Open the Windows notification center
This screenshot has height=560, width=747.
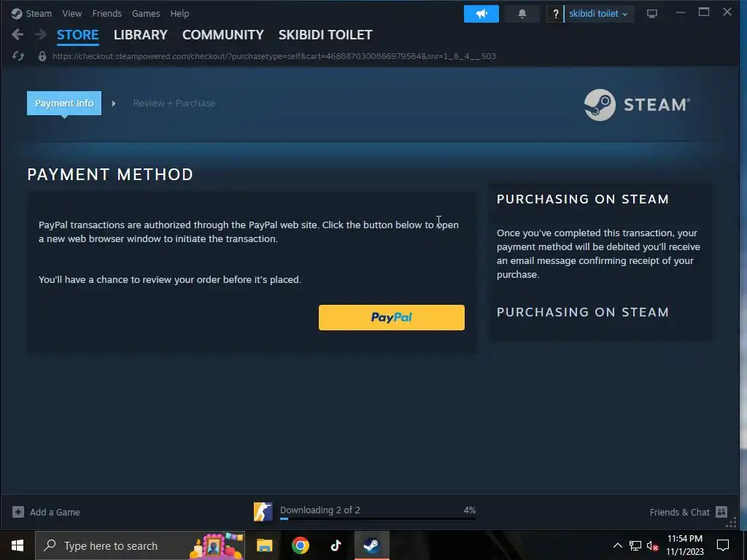(x=723, y=545)
